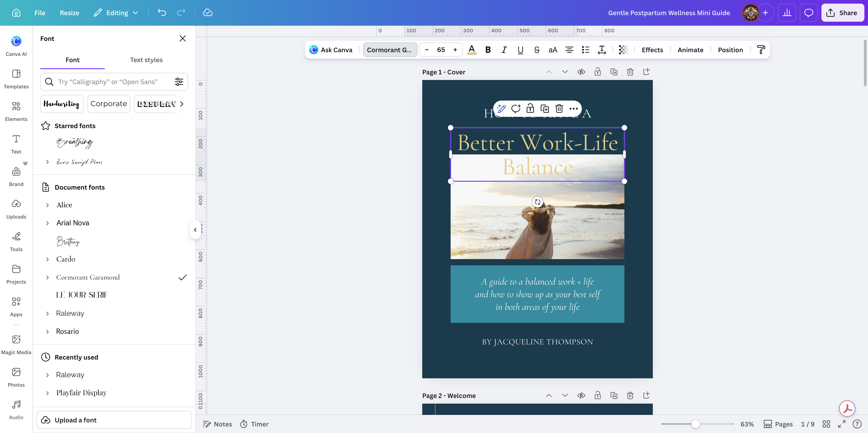This screenshot has width=868, height=433.
Task: Open the Brand kit sidebar panel
Action: click(16, 176)
